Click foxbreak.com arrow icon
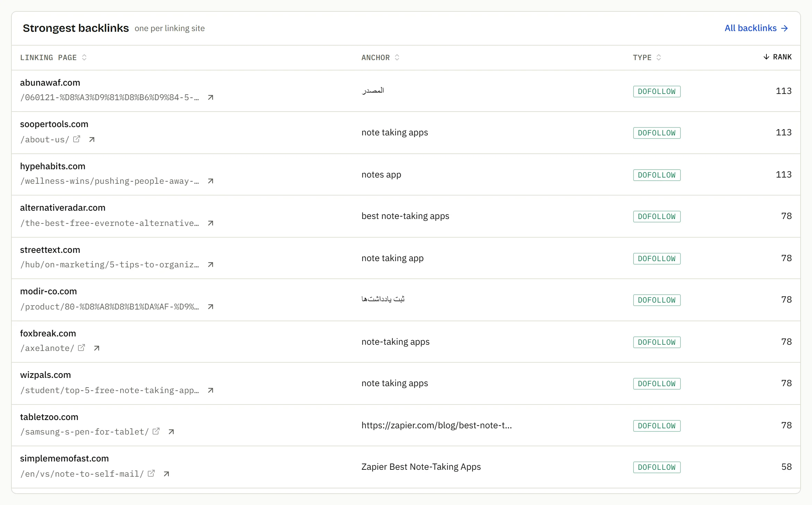812x505 pixels. (x=97, y=348)
